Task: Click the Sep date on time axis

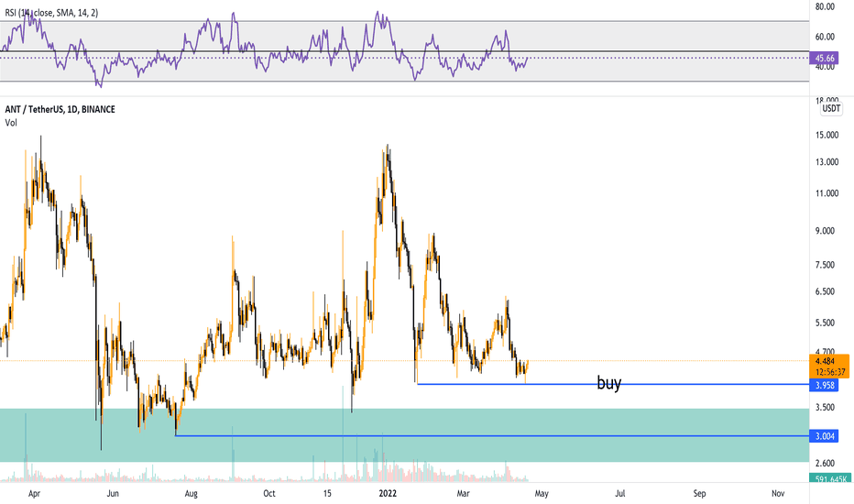Action: click(x=699, y=494)
